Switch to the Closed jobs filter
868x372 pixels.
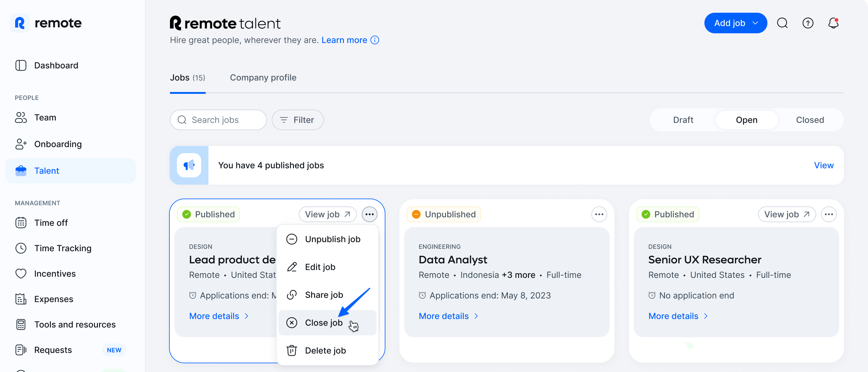tap(810, 120)
